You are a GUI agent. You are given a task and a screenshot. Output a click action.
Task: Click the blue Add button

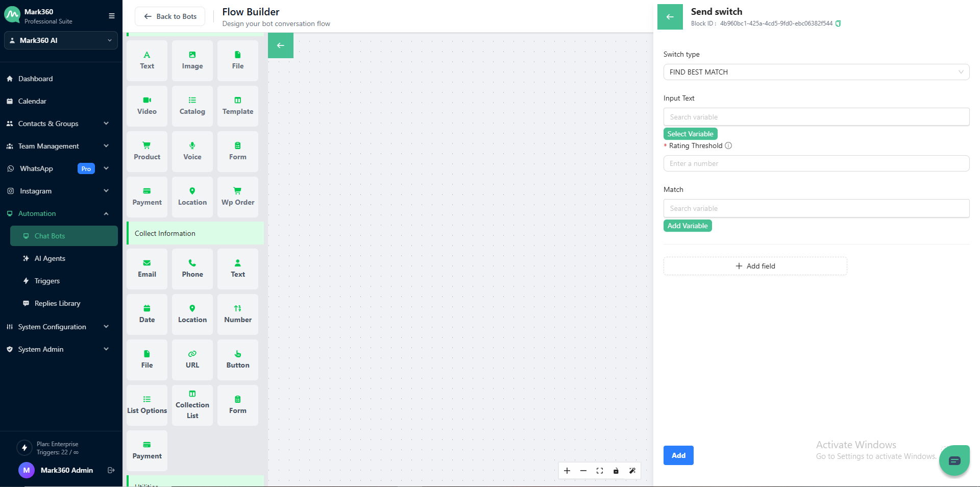(678, 455)
